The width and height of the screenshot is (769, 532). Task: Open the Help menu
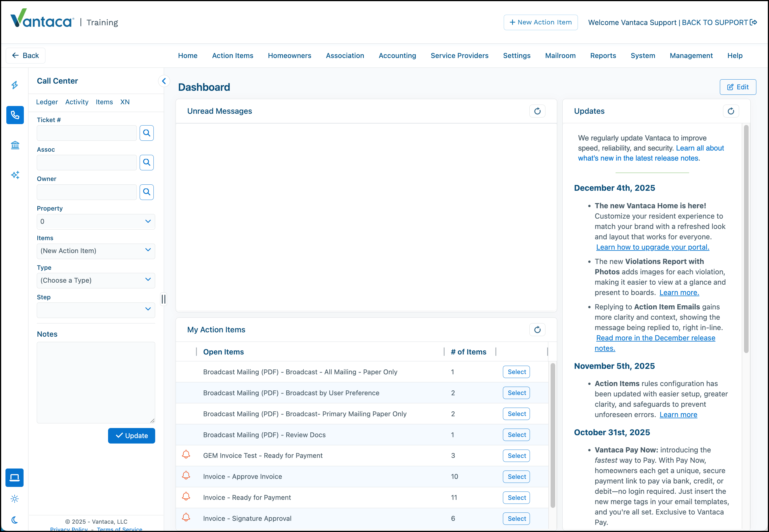tap(735, 56)
